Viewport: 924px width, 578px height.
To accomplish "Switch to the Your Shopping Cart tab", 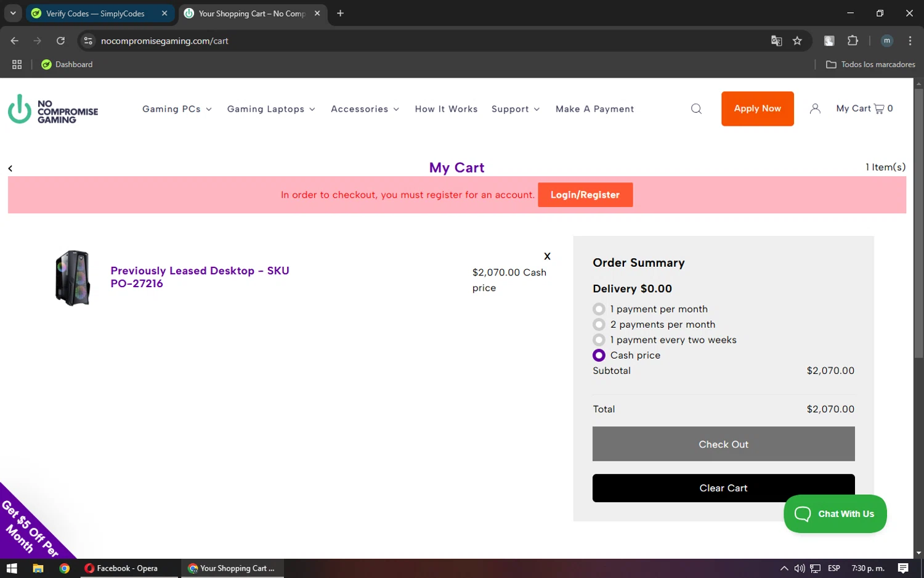I will (x=253, y=13).
